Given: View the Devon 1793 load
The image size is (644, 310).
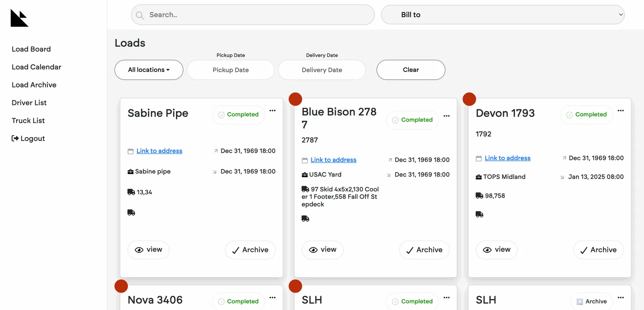Looking at the screenshot, I should (497, 250).
